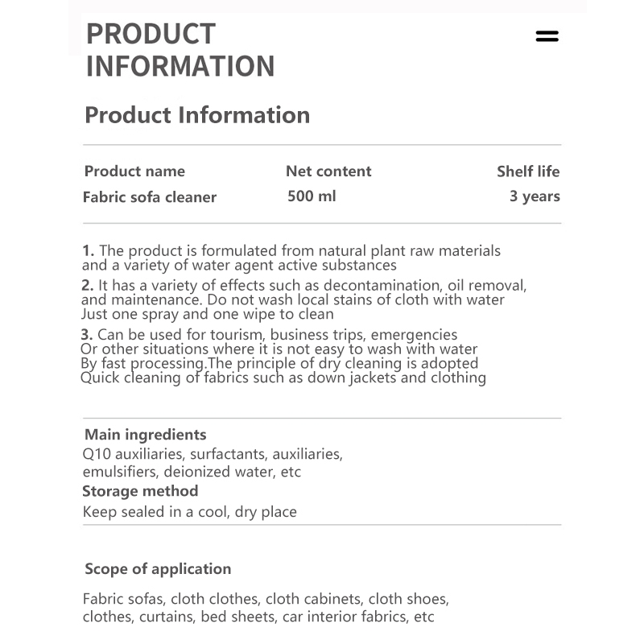Select Keep sealed in a cool, dry place

pyautogui.click(x=190, y=512)
